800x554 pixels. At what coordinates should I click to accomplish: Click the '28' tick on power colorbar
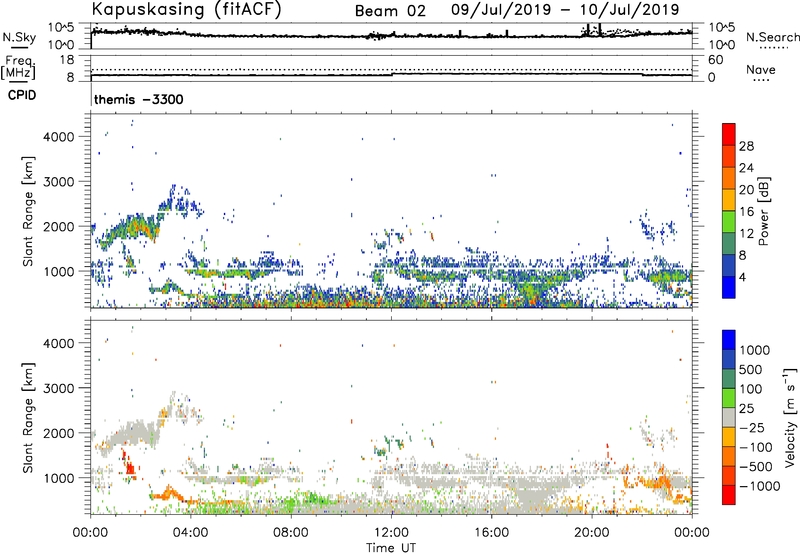point(746,146)
